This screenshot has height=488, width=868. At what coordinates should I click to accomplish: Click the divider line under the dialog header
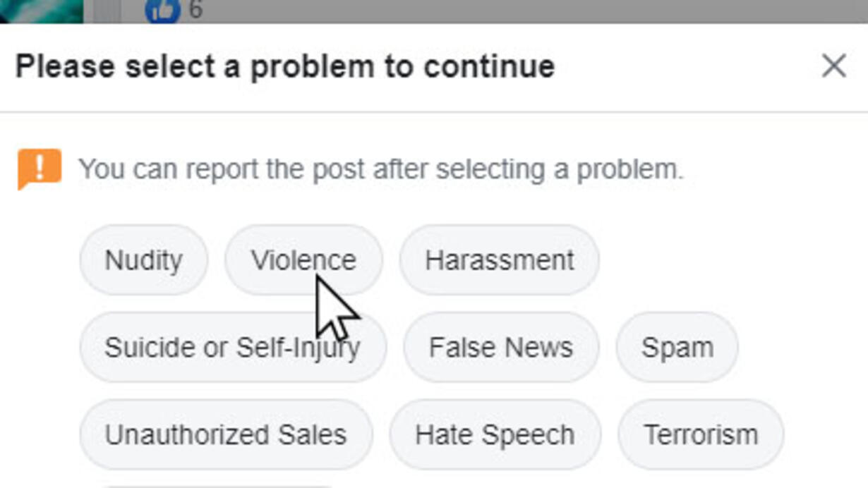tap(433, 111)
